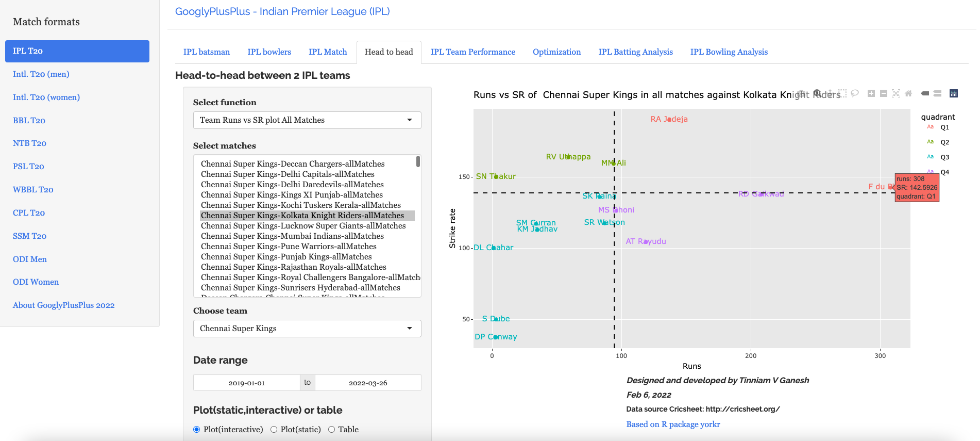The image size is (980, 441).
Task: Select the lasso select tool
Action: click(x=855, y=93)
